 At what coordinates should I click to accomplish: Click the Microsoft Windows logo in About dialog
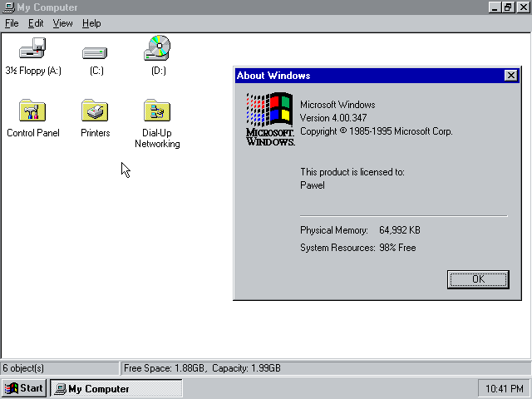pos(270,119)
